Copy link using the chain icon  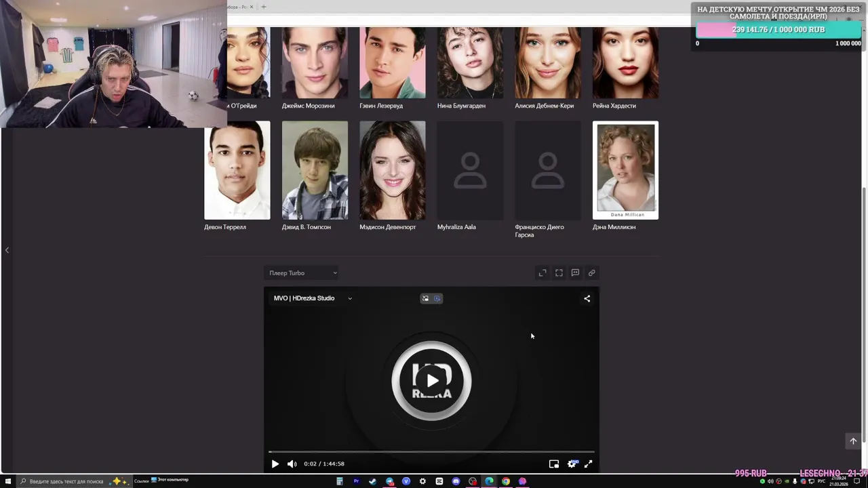pos(591,272)
